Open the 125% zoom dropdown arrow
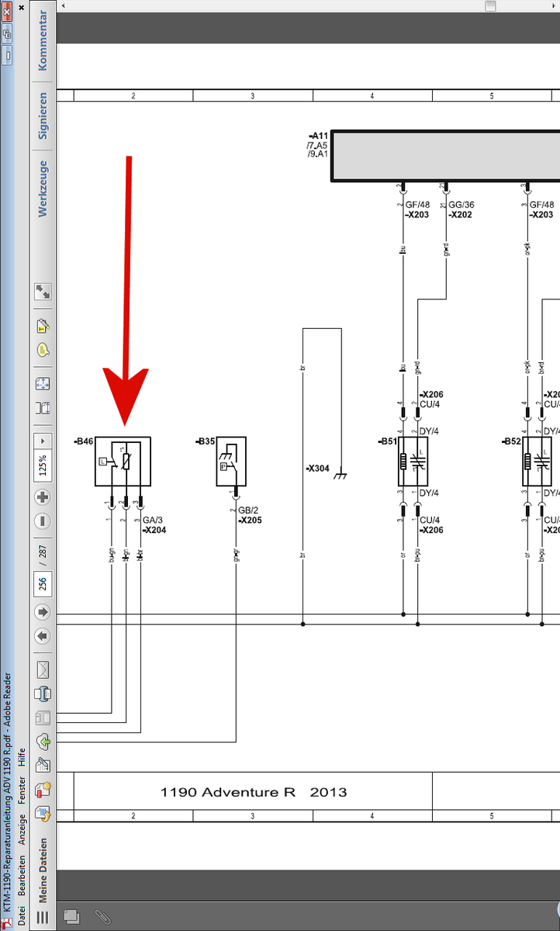This screenshot has height=931, width=560. tap(43, 441)
